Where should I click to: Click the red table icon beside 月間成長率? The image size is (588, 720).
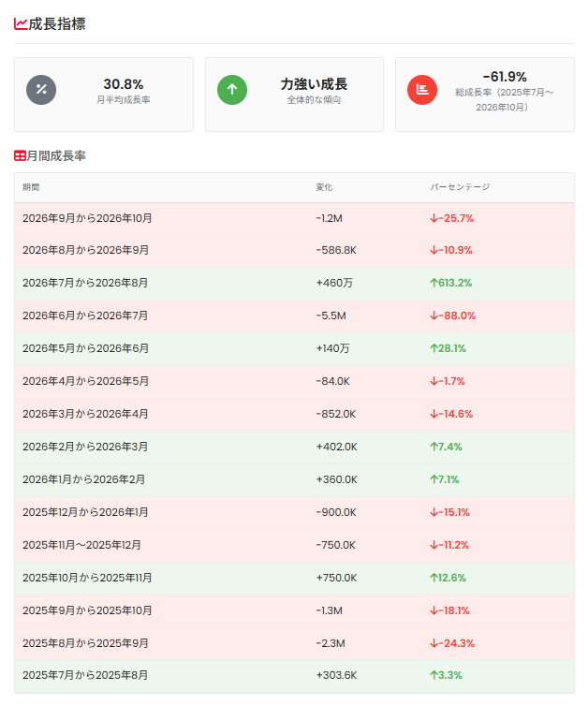pyautogui.click(x=20, y=156)
